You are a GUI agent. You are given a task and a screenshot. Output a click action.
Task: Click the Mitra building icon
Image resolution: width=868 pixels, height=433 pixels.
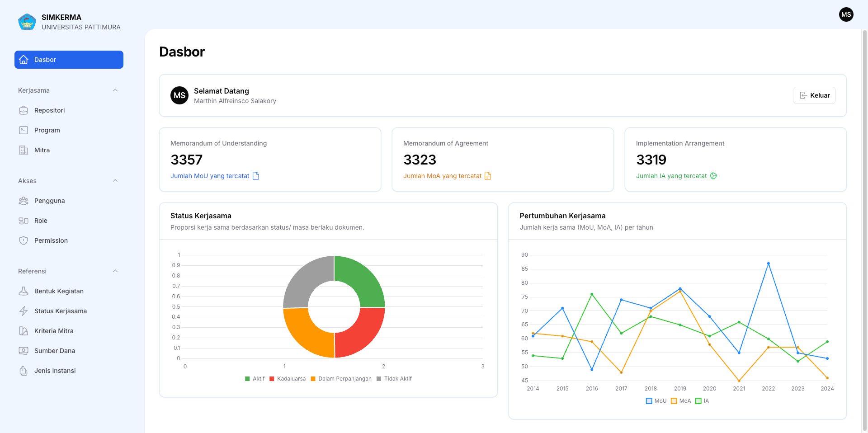tap(24, 150)
